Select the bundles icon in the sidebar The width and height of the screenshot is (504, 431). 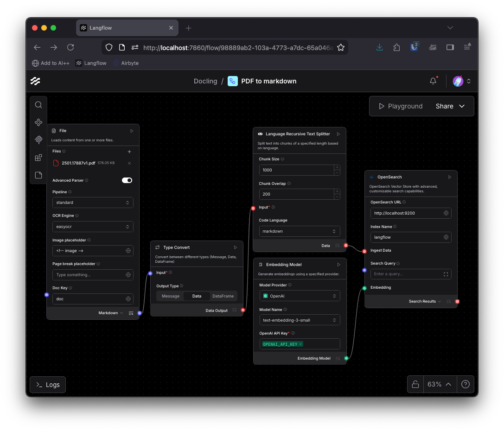point(38,157)
